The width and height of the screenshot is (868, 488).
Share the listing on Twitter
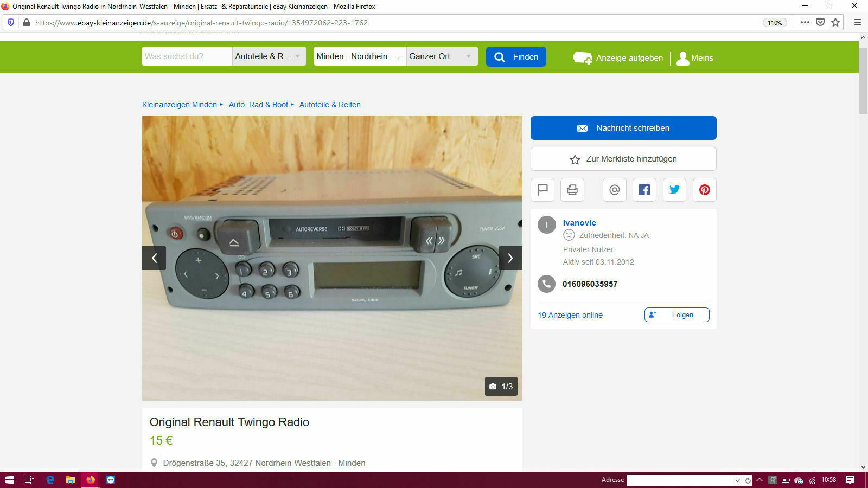674,190
